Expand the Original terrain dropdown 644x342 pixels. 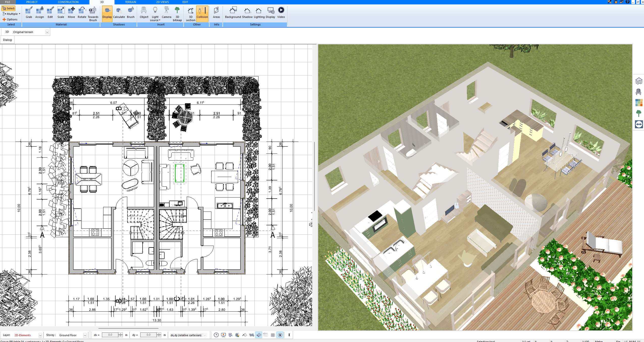(47, 32)
